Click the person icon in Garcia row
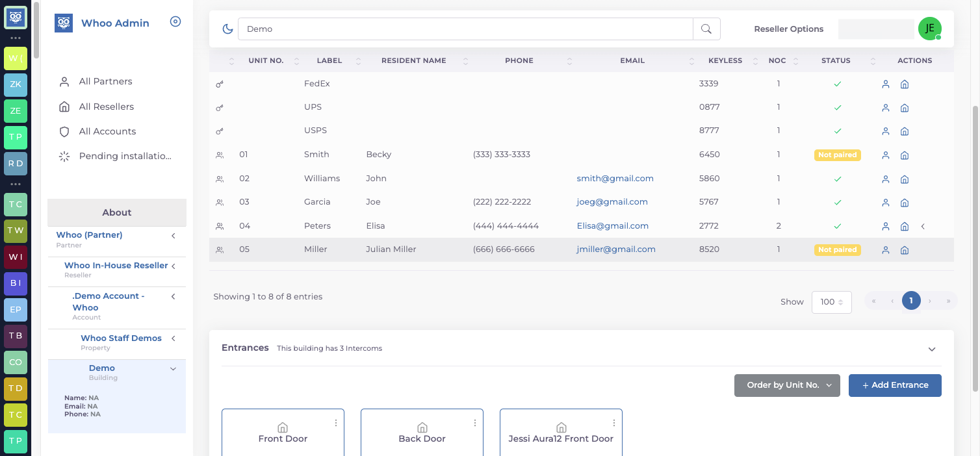Viewport: 980px width, 456px height. pos(885,203)
